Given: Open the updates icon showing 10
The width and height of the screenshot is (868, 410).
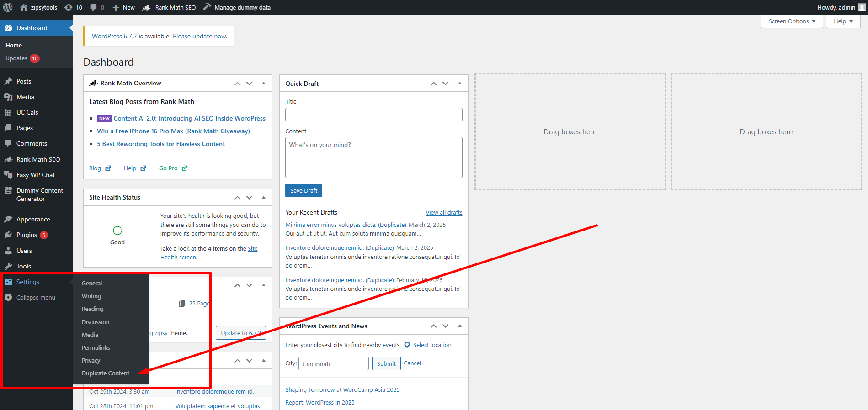Looking at the screenshot, I should 73,7.
